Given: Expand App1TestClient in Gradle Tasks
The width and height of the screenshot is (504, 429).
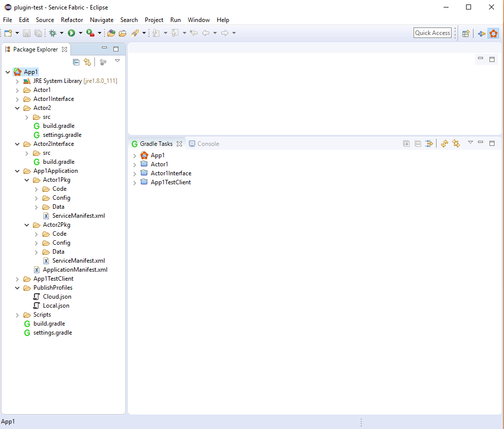Looking at the screenshot, I should pyautogui.click(x=134, y=182).
